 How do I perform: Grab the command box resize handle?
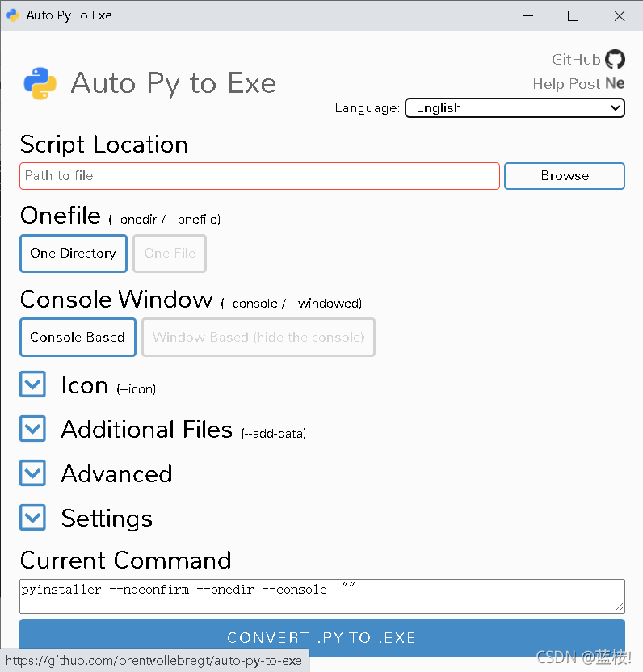click(x=619, y=607)
